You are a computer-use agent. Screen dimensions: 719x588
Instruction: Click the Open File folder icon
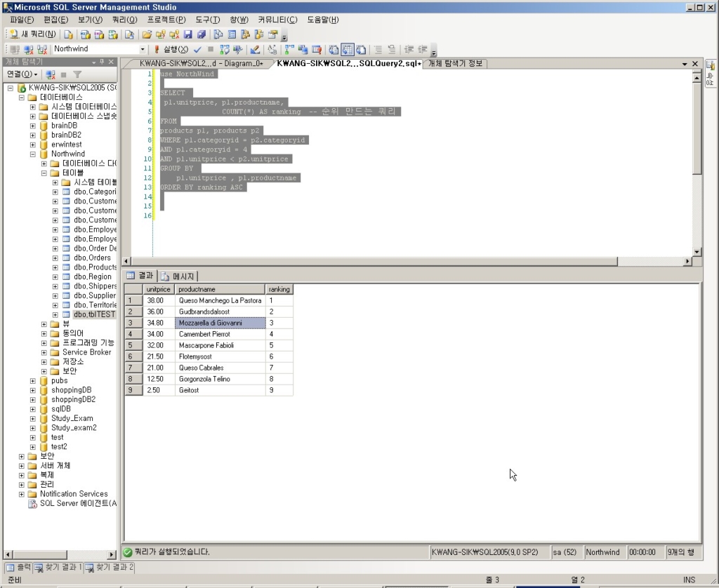pyautogui.click(x=147, y=34)
